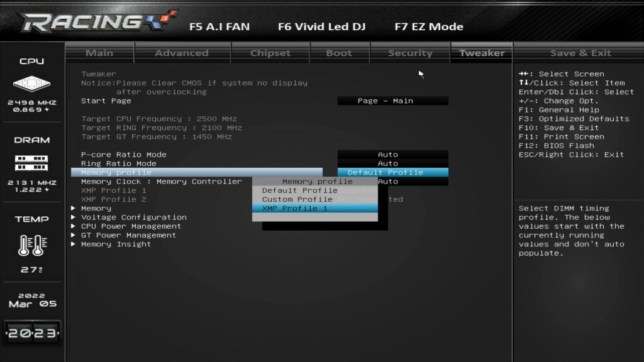This screenshot has height=362, width=644.
Task: Click Target CPU Frequency : 2500 MHz text
Action: point(159,119)
